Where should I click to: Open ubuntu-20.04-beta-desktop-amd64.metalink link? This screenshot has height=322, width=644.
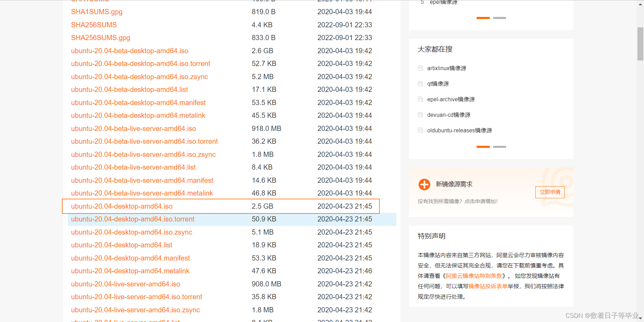click(138, 115)
